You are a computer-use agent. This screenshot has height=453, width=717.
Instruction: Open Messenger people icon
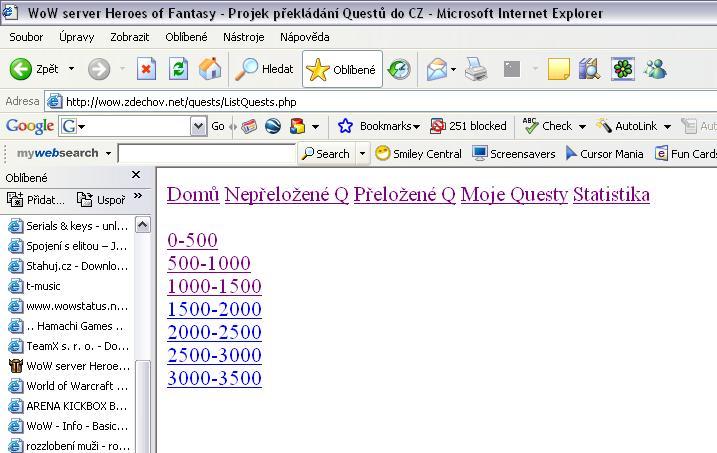point(655,69)
